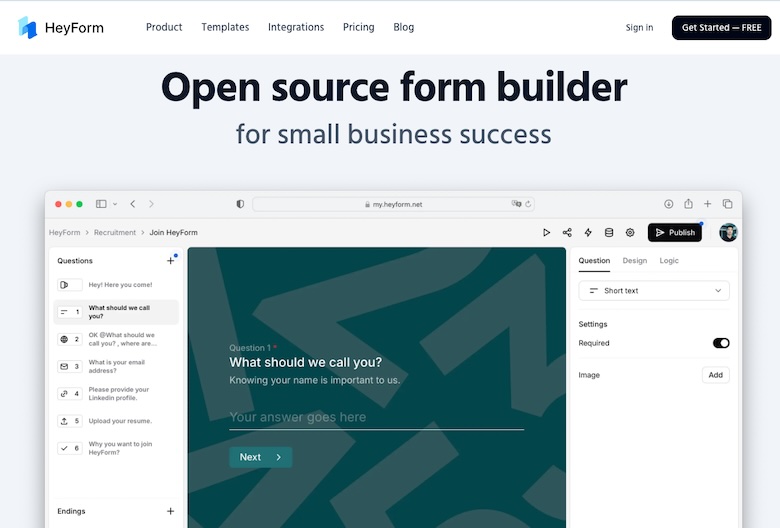Select question 1 What should we call you

coord(116,312)
